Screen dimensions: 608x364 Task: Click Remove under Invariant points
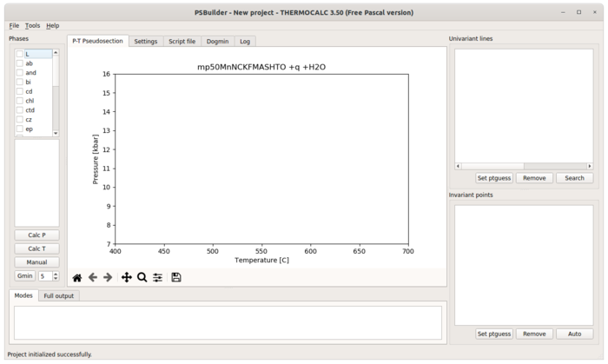click(534, 334)
